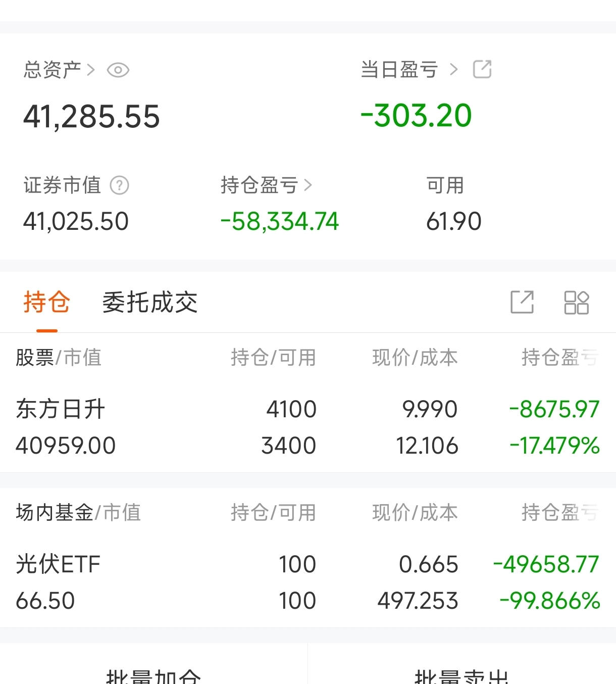
Task: Select the 持仓 tab
Action: [x=46, y=303]
